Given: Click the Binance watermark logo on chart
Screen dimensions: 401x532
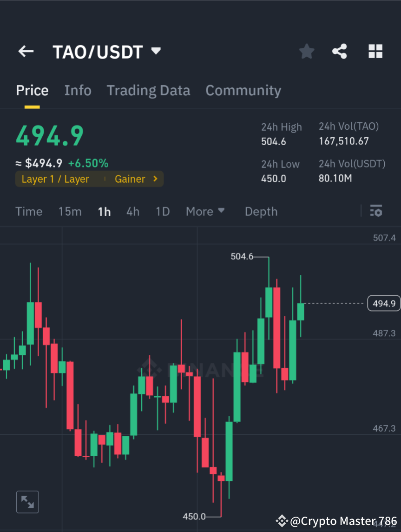Looking at the screenshot, I should [200, 369].
